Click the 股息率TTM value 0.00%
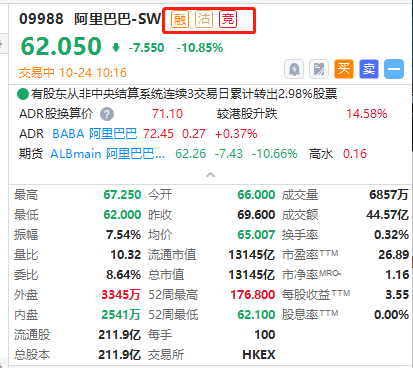Viewport: 413px width, 368px height. point(391,315)
